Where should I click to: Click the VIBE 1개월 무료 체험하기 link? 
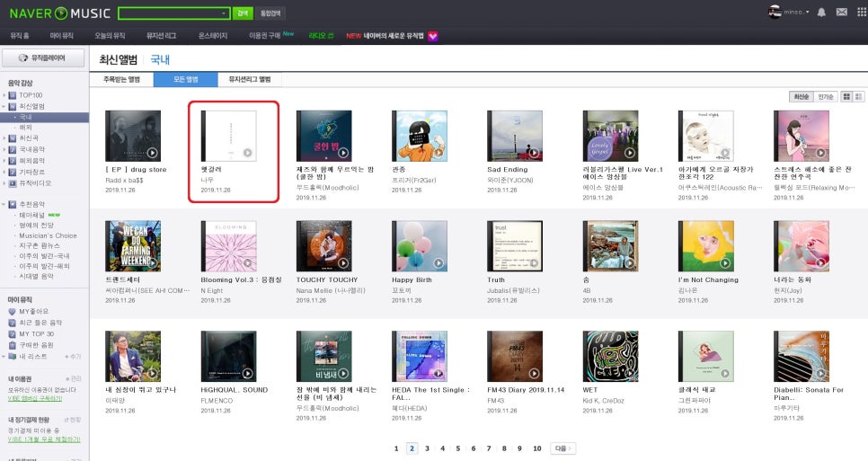(44, 439)
